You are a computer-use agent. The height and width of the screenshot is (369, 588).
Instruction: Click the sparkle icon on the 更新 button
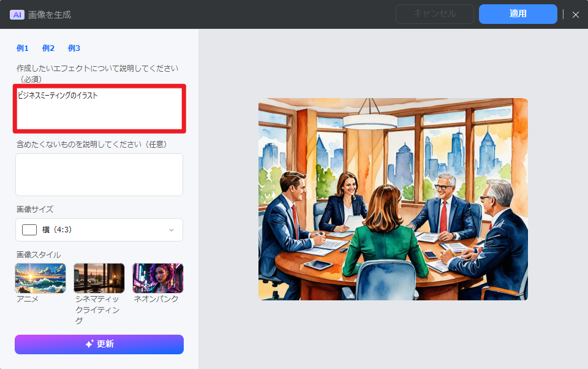(89, 344)
